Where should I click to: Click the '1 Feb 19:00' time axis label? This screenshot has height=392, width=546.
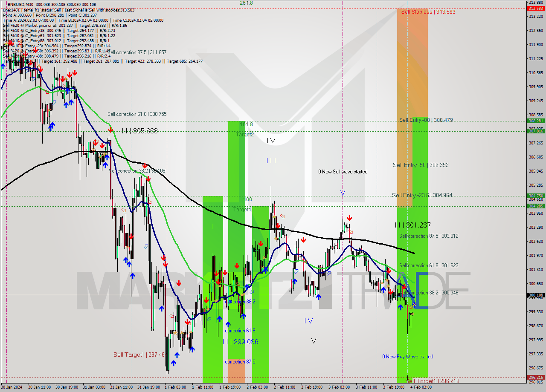pos(230,387)
